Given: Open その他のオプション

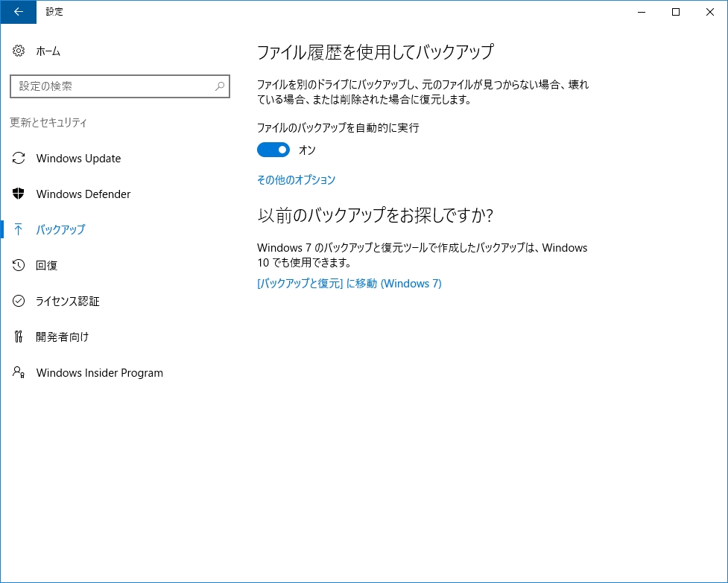Looking at the screenshot, I should pyautogui.click(x=296, y=179).
